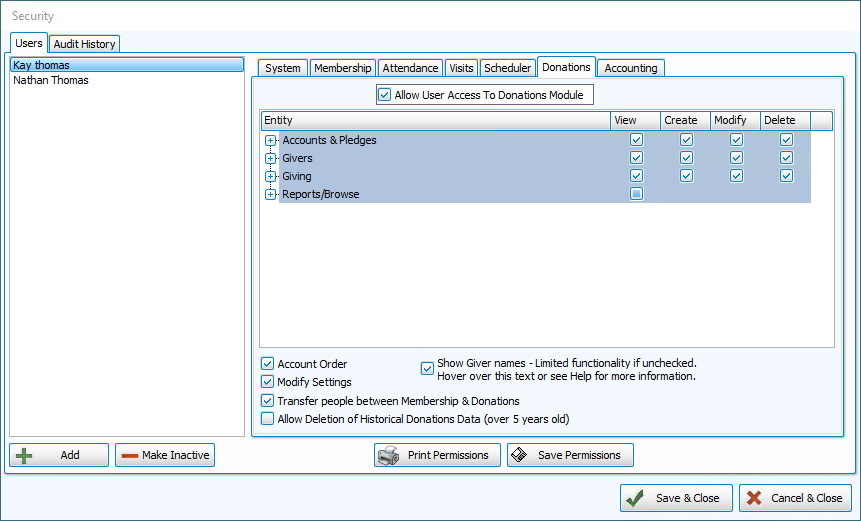Open the Membership permissions tab
Viewport: 861px width, 521px height.
[x=343, y=68]
